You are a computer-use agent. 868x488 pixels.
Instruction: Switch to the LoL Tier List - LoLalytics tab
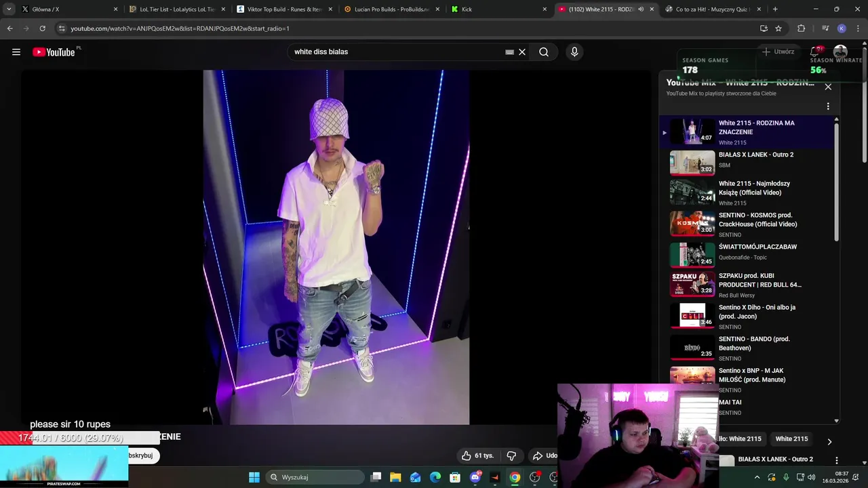(x=178, y=9)
